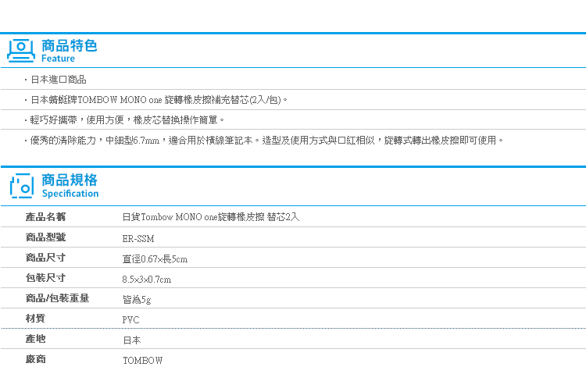586x392 pixels.
Task: Click the material value PVC
Action: pyautogui.click(x=130, y=320)
